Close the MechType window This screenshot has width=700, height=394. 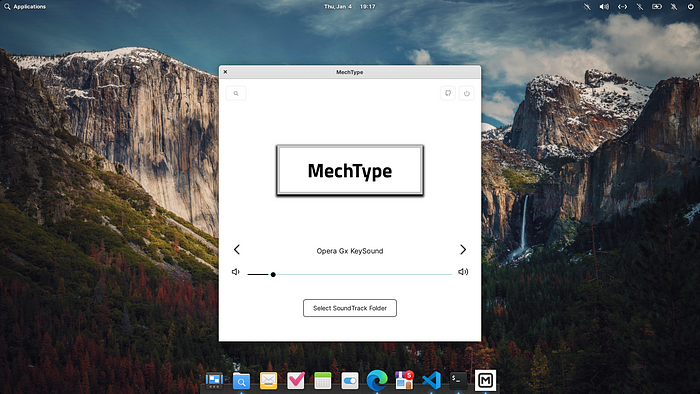point(225,72)
